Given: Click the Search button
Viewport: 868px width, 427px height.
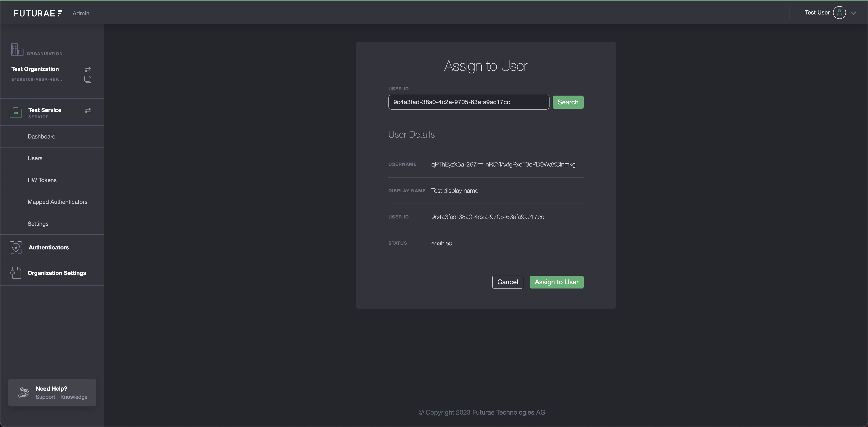Looking at the screenshot, I should point(568,102).
